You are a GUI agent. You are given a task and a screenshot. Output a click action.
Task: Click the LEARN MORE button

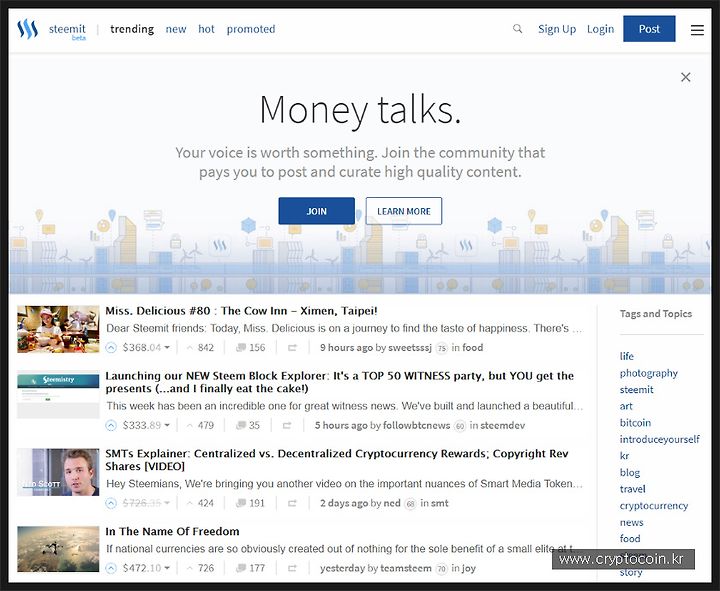click(404, 211)
